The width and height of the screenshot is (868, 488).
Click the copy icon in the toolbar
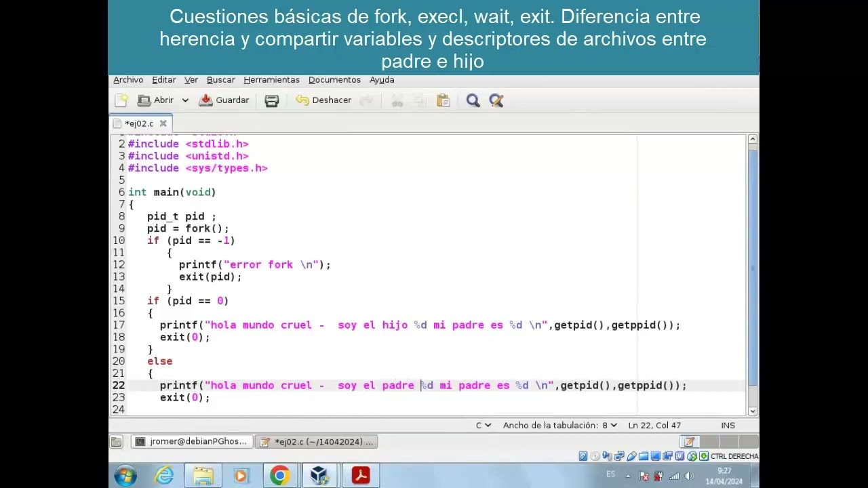[x=419, y=100]
